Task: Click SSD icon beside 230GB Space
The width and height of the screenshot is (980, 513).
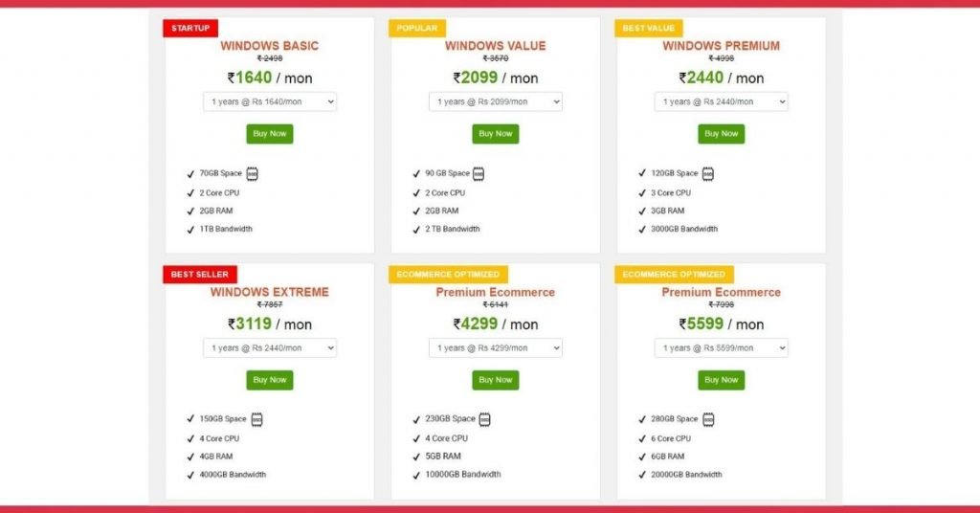Action: tap(484, 419)
